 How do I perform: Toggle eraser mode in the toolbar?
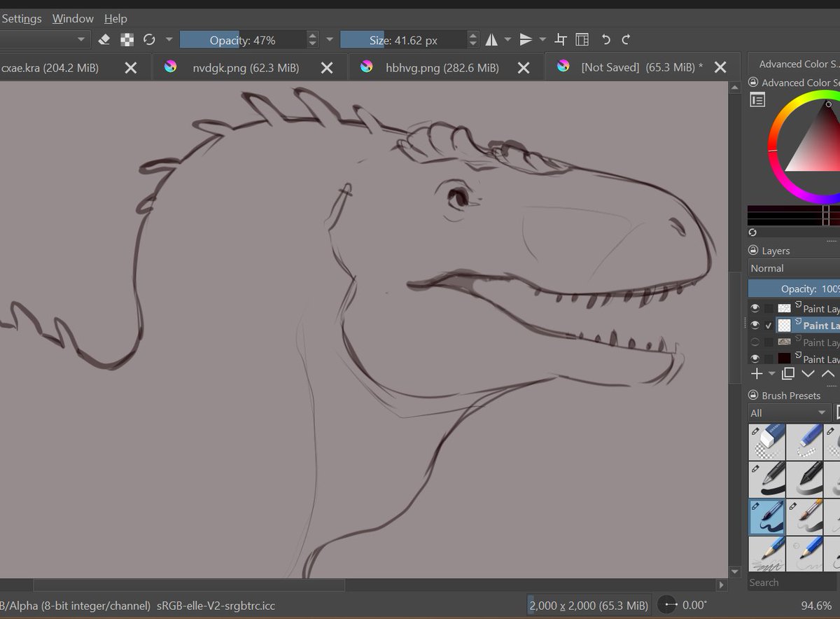(x=104, y=40)
